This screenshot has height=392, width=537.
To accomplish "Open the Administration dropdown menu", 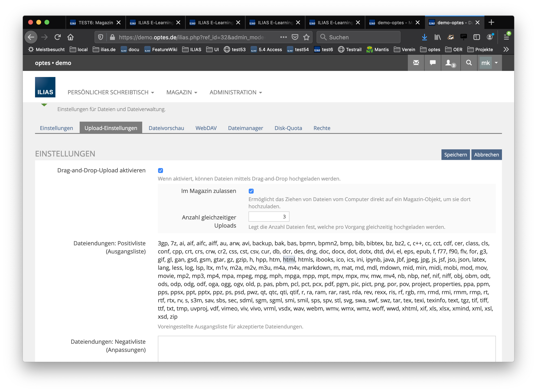I will pyautogui.click(x=235, y=92).
